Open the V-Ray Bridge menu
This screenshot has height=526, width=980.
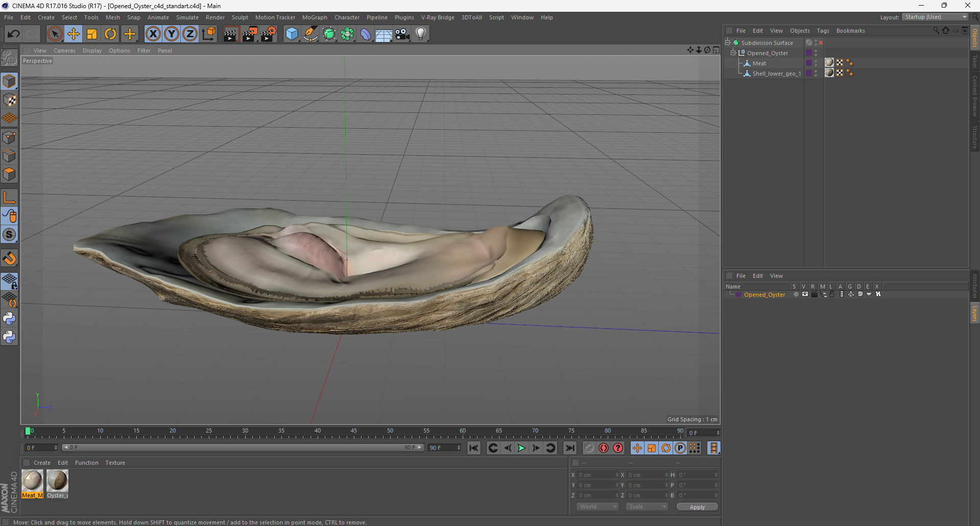click(x=438, y=17)
